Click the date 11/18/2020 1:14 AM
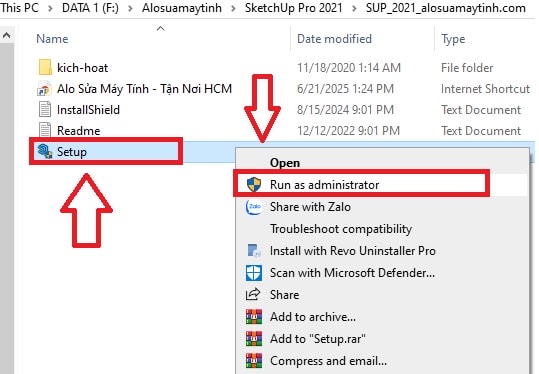Viewport: 539px width, 374px height. point(349,68)
